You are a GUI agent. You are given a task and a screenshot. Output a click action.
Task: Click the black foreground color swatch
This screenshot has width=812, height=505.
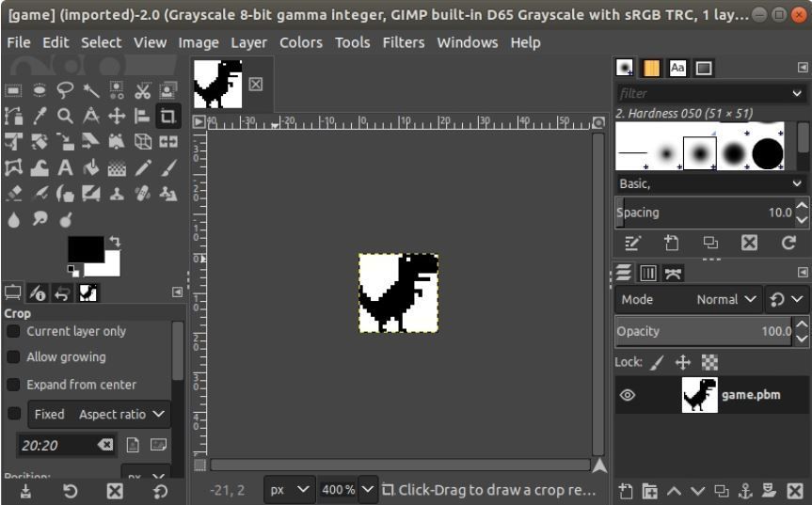(x=86, y=249)
